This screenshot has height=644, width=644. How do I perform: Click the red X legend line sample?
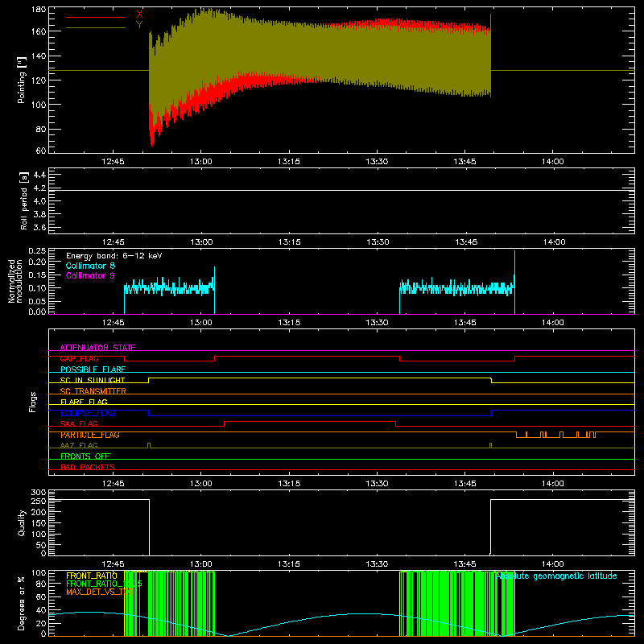[x=96, y=17]
